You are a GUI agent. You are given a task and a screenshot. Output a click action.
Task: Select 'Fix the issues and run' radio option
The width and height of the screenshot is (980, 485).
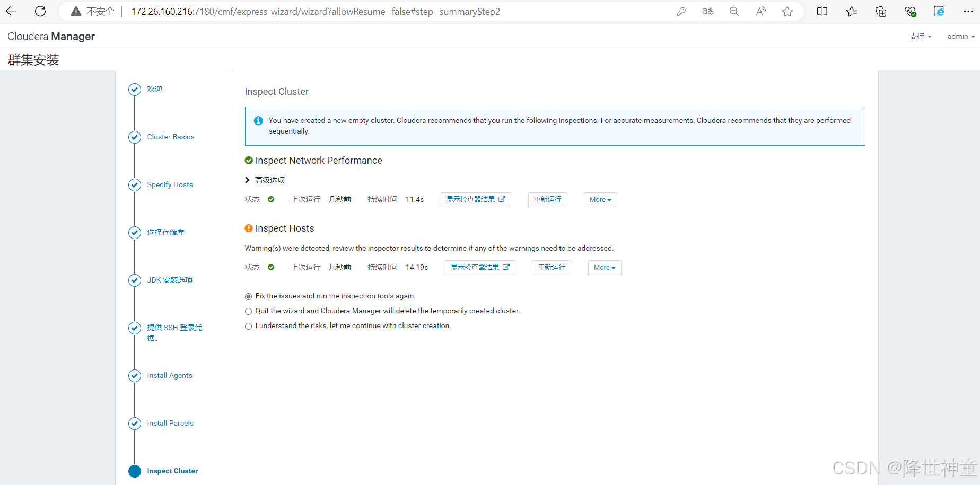(248, 296)
